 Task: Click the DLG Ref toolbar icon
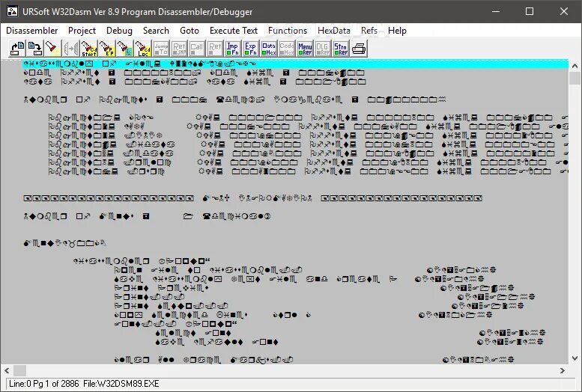point(323,49)
